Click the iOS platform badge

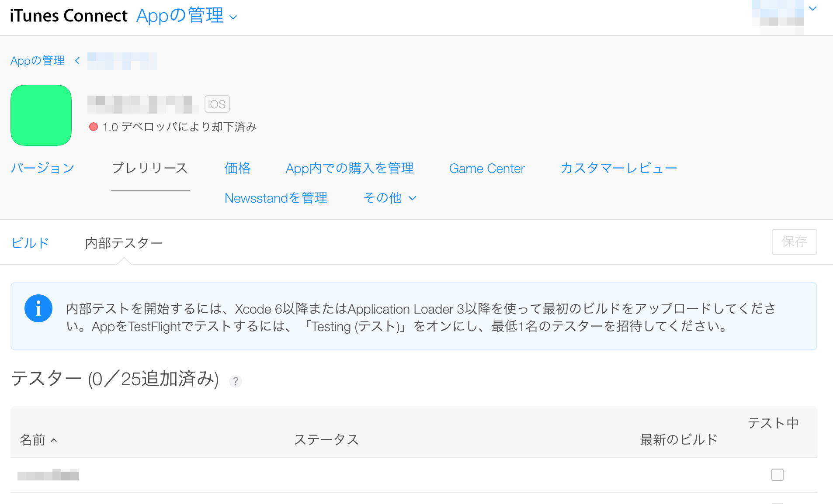[217, 104]
